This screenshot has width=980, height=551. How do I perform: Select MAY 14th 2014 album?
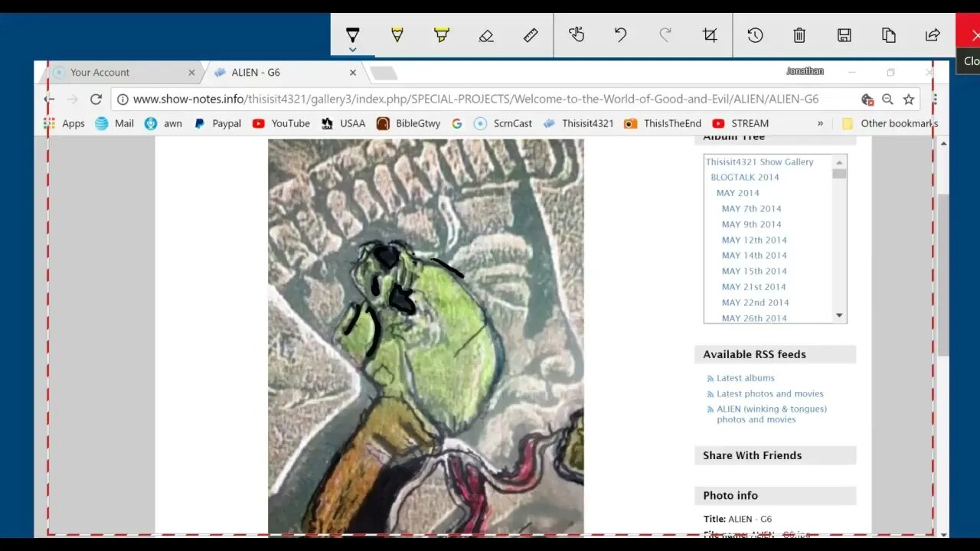(754, 256)
